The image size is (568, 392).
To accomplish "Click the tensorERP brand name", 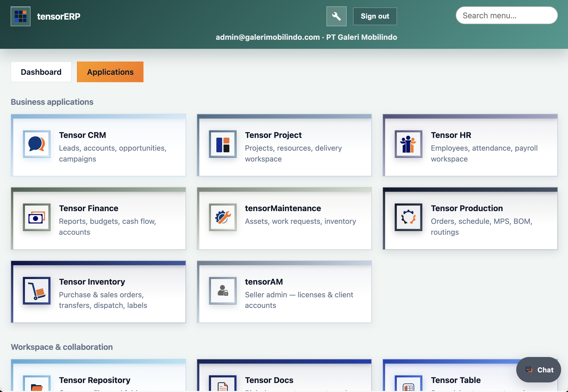I will pos(59,16).
